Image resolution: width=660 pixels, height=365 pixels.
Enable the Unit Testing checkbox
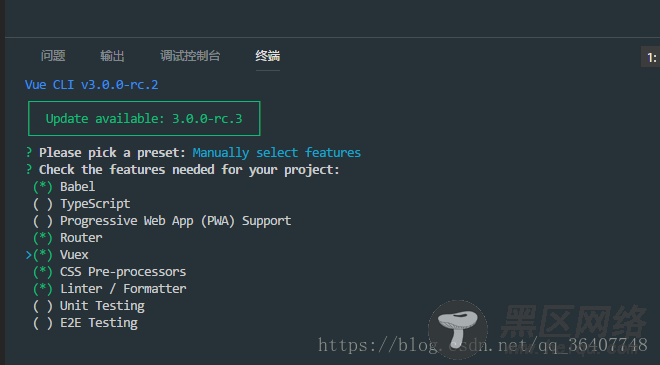(43, 306)
